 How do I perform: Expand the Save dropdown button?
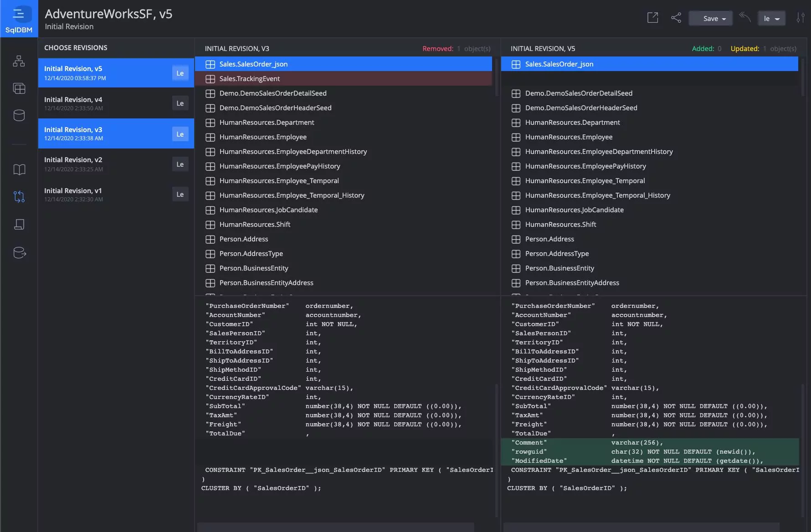pyautogui.click(x=711, y=19)
